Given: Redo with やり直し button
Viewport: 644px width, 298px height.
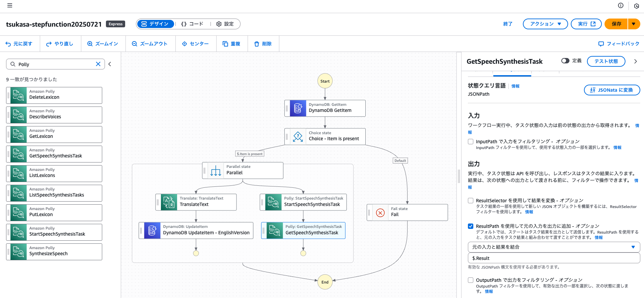Looking at the screenshot, I should 60,44.
